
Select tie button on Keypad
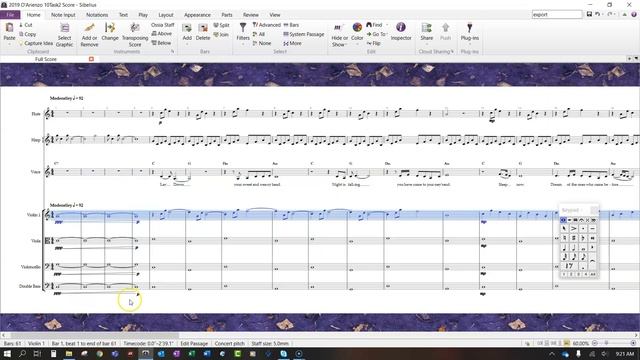(592, 260)
